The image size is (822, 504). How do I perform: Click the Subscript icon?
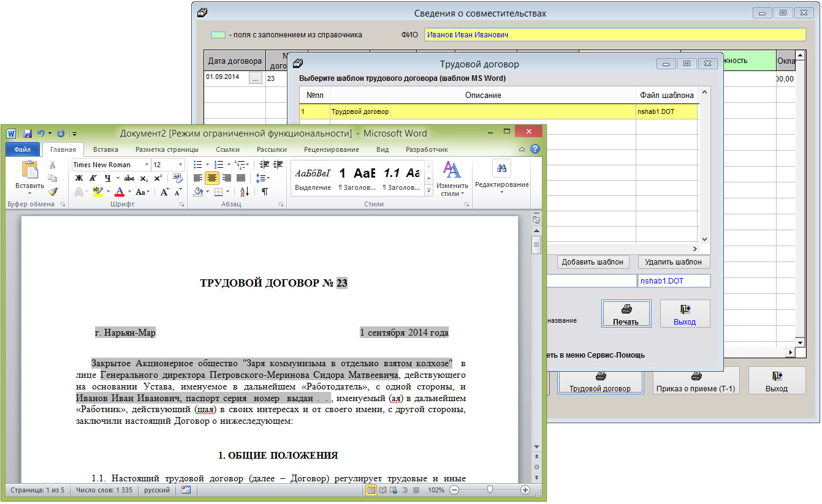coord(144,178)
